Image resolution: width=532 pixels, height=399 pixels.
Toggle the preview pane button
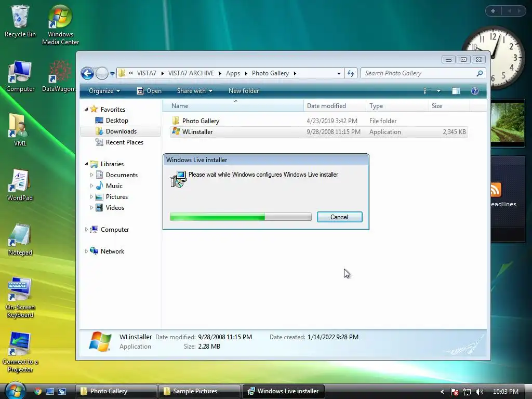[456, 91]
